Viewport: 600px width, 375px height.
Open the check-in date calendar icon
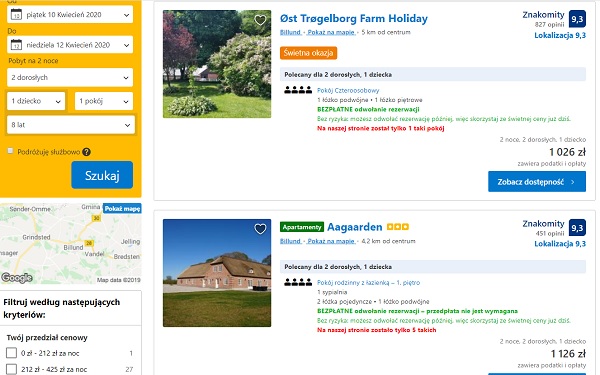click(x=16, y=15)
